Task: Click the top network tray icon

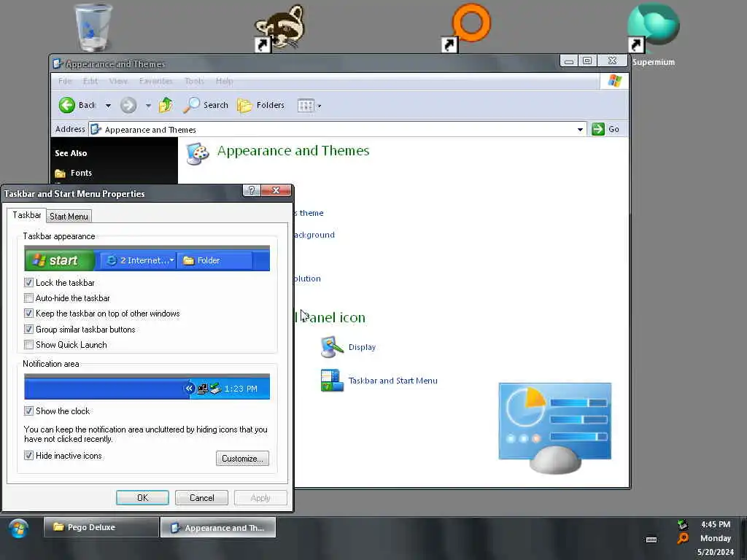Action: click(x=683, y=525)
